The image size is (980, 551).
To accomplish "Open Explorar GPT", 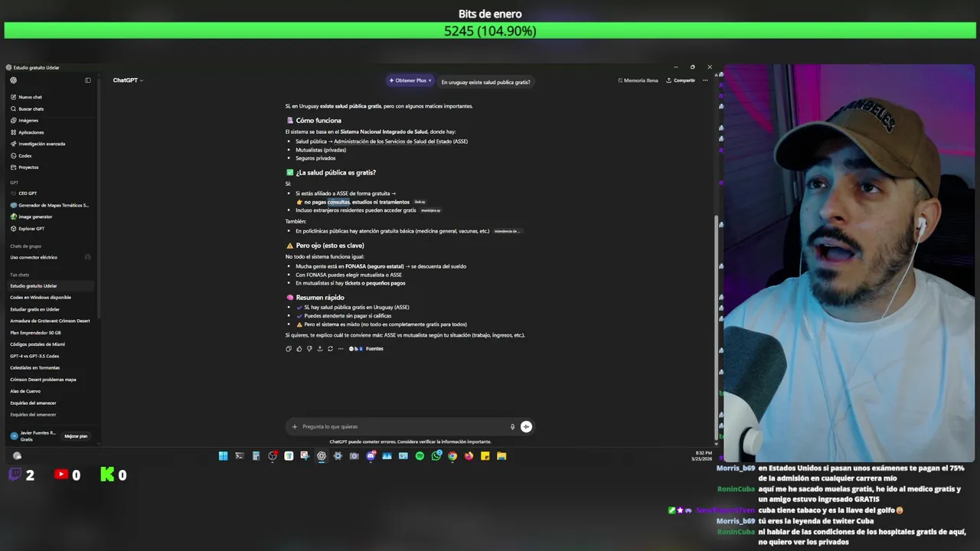I will click(x=31, y=228).
